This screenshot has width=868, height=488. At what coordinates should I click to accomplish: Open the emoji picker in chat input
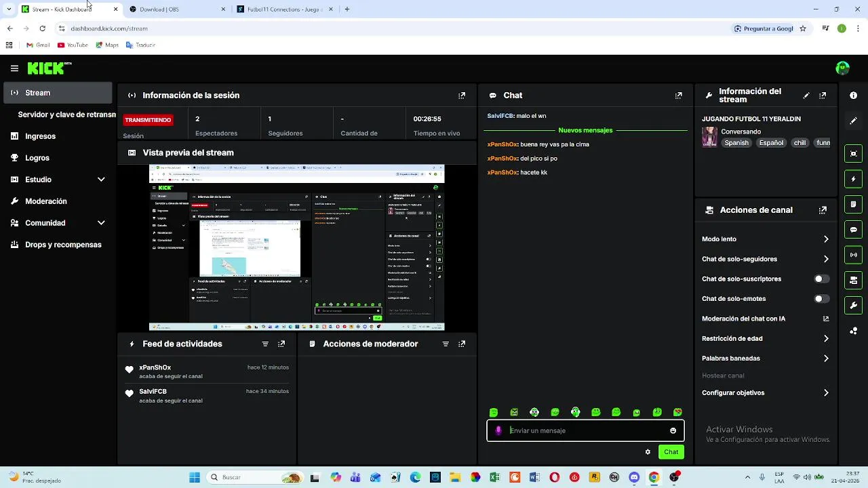pos(673,430)
